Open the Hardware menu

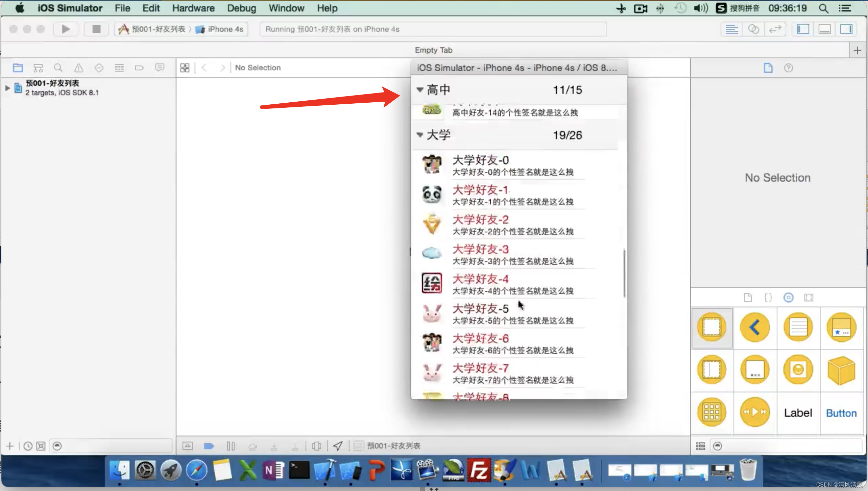pos(193,8)
